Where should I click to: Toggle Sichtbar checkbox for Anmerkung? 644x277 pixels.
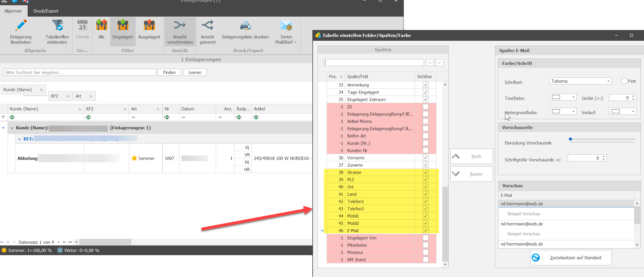coord(425,85)
